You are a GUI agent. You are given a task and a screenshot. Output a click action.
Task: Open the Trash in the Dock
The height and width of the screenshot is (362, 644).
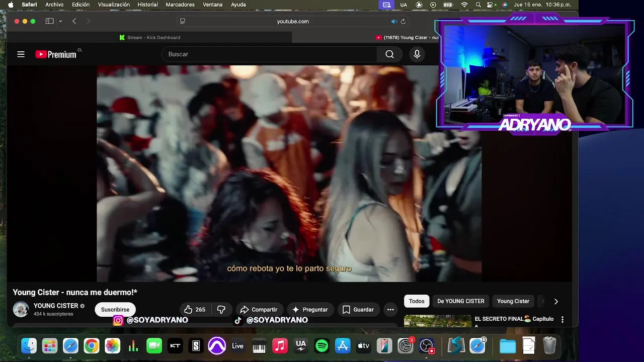click(x=549, y=346)
